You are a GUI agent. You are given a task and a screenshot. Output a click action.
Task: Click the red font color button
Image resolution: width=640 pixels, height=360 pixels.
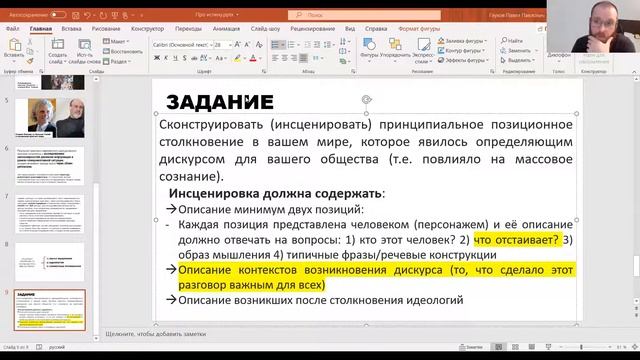pyautogui.click(x=253, y=58)
